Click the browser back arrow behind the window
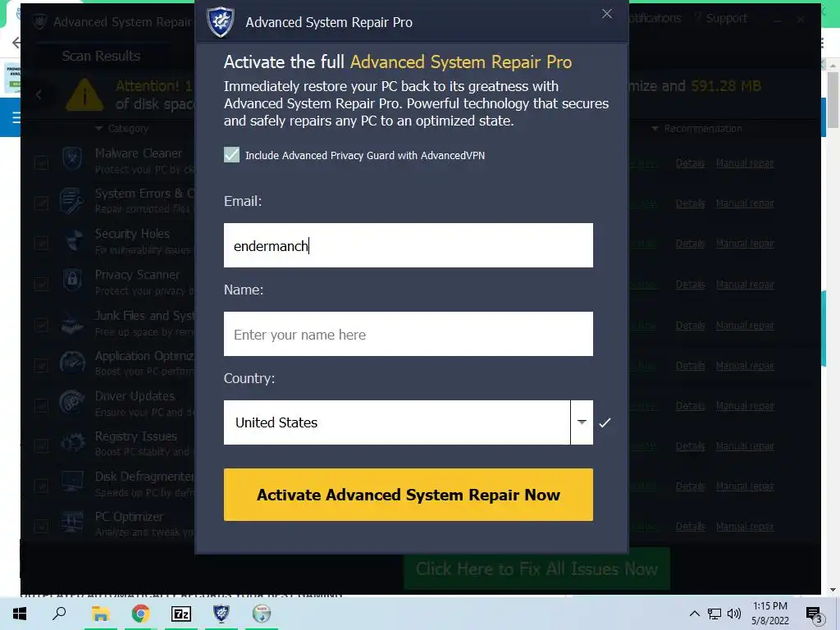The image size is (840, 630). [16, 43]
